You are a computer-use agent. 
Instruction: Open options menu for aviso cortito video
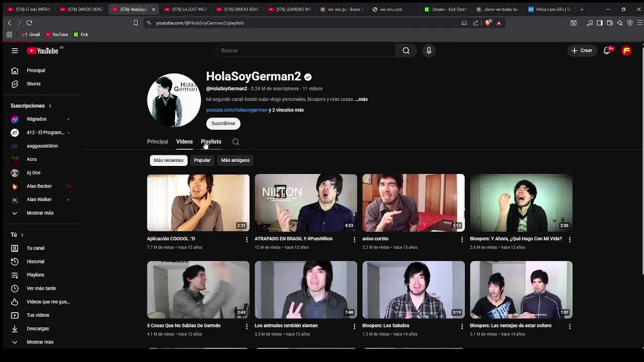pos(462,239)
